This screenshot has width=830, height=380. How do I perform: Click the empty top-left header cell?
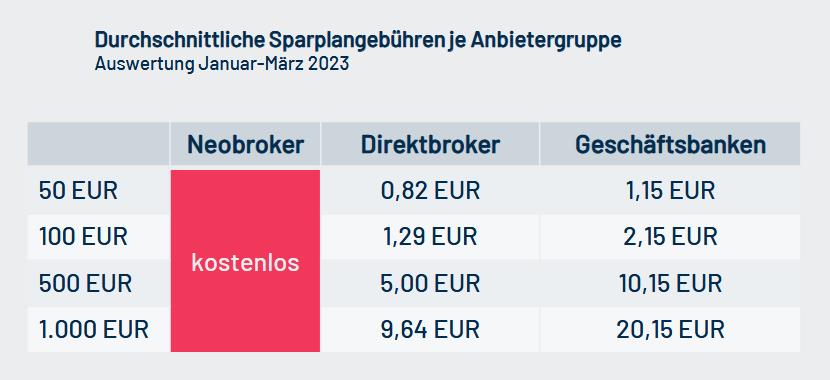coord(98,144)
